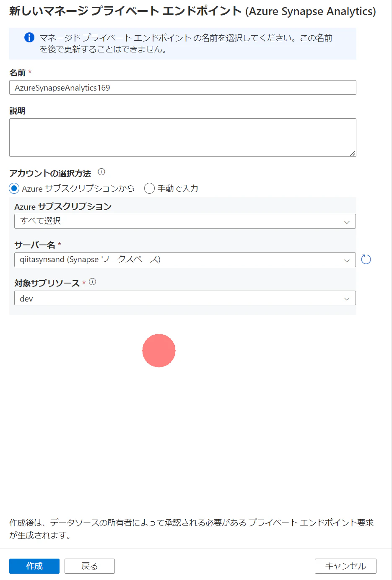Click the chevron on the subscription combo box
Image resolution: width=392 pixels, height=580 pixels.
347,221
